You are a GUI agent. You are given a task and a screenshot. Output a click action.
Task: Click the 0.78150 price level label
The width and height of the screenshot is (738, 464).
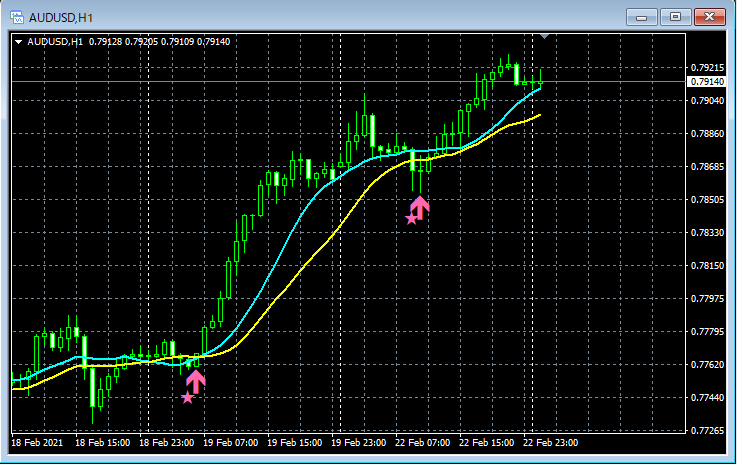707,265
